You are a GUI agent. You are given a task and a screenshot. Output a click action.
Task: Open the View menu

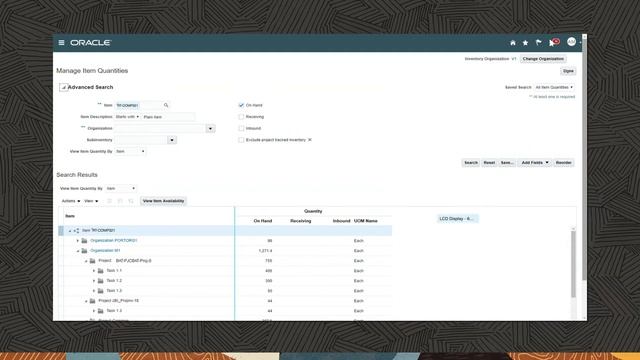(x=91, y=201)
